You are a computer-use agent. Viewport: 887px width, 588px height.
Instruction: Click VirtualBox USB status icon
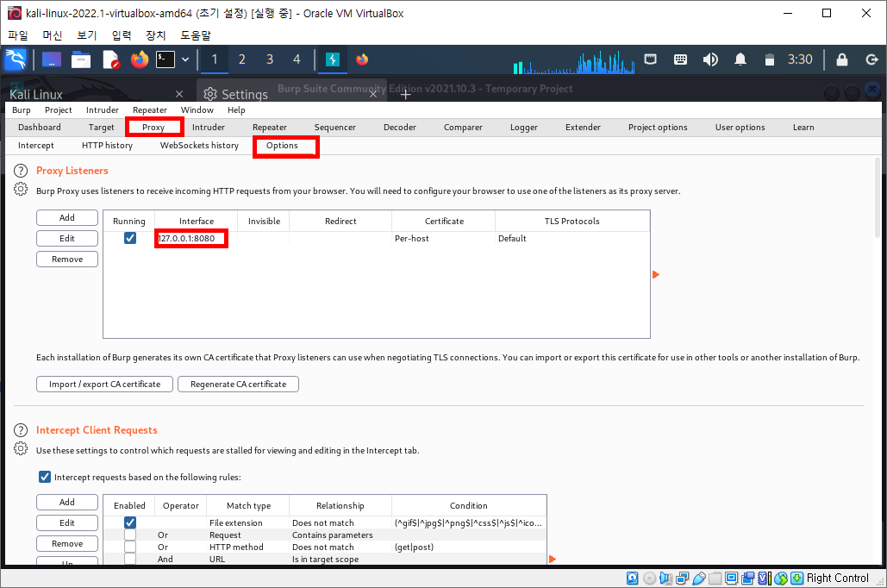coord(698,578)
